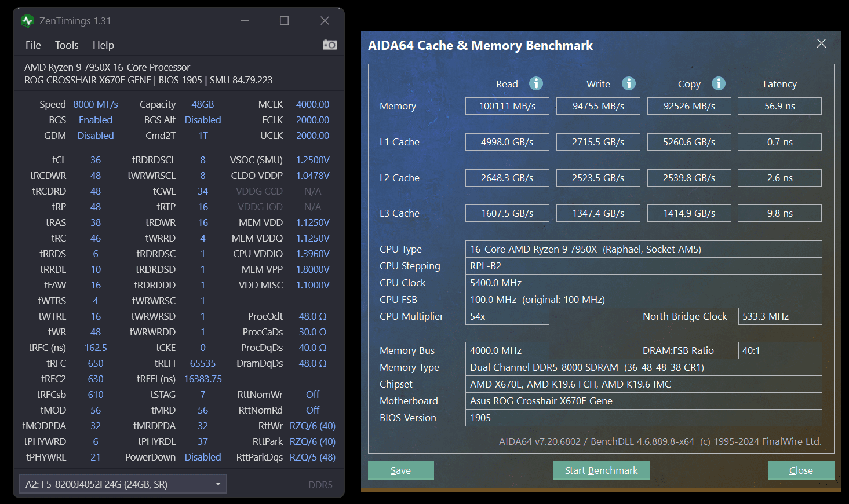Viewport: 849px width, 504px height.
Task: Click ROG CROSSHAIR X670E GENE BIOS line
Action: click(148, 80)
